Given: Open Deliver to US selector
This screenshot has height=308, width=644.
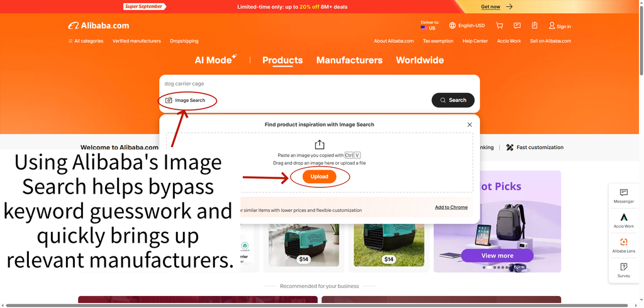Looking at the screenshot, I should point(429,26).
